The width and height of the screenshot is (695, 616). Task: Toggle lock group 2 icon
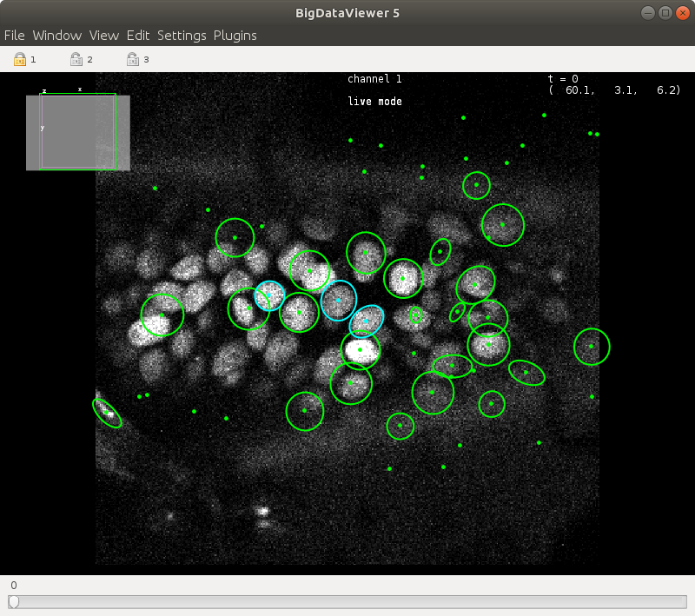click(x=76, y=59)
